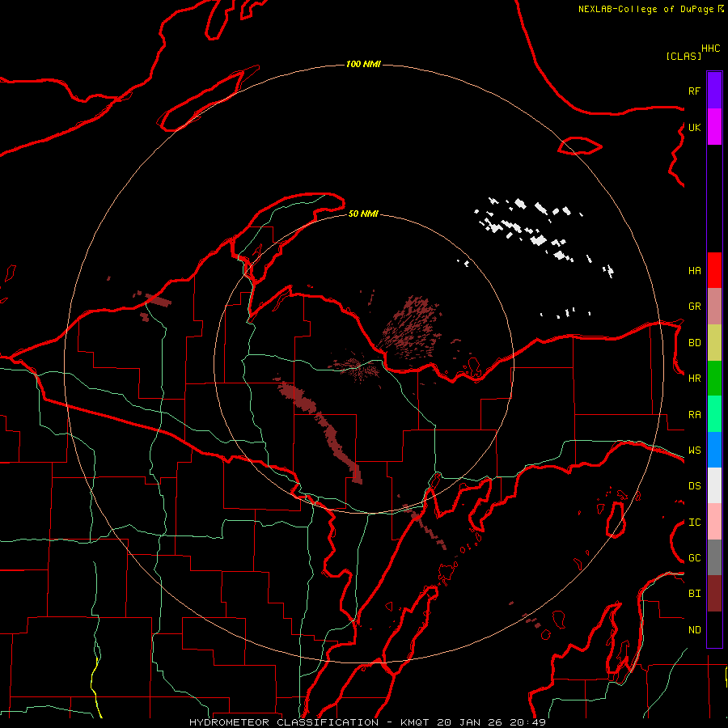Click the GC gray legend swatch

[714, 557]
